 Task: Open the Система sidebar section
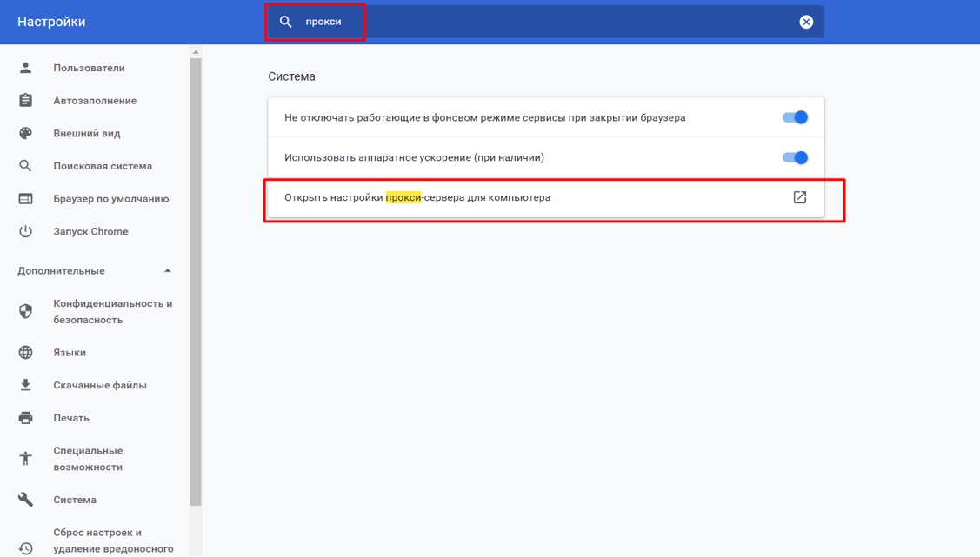point(75,500)
